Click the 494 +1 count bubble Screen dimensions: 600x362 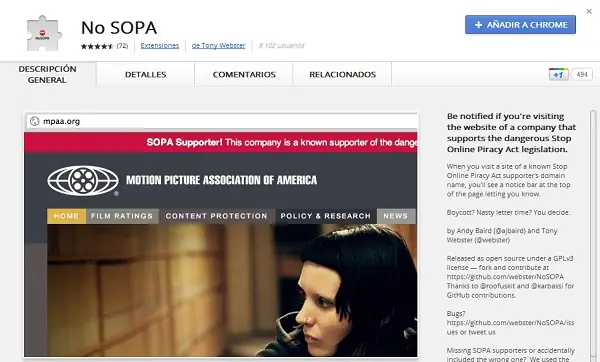[x=582, y=74]
